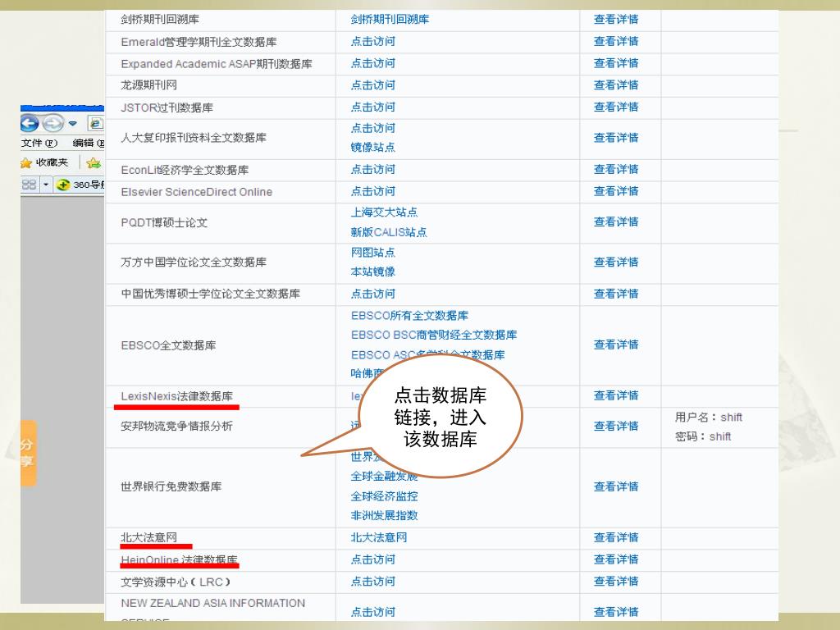Open the 文件 menu

tap(39, 143)
